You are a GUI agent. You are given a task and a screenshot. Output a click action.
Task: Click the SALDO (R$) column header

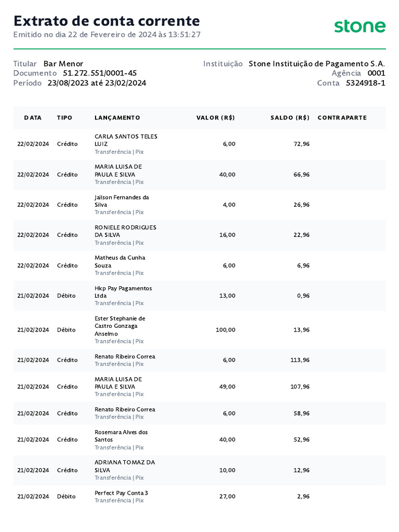290,118
